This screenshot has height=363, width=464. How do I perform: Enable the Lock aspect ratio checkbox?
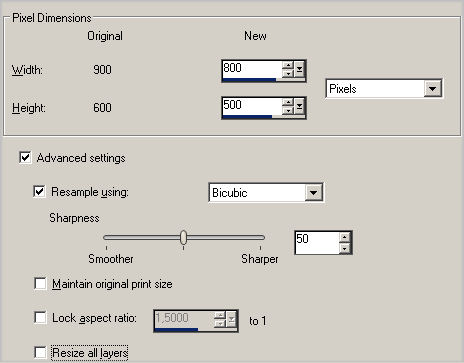coord(40,317)
